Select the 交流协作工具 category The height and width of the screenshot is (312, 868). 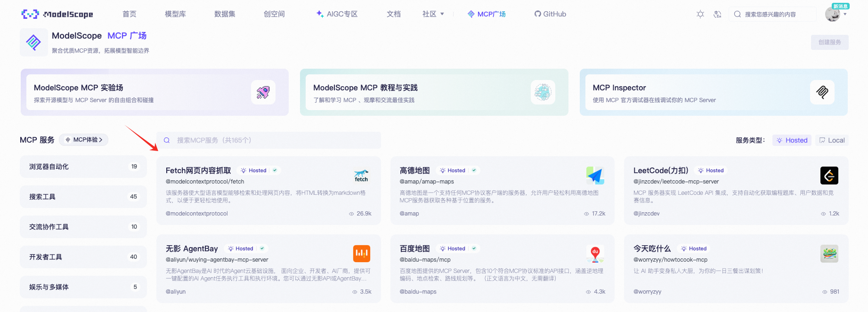pos(83,227)
